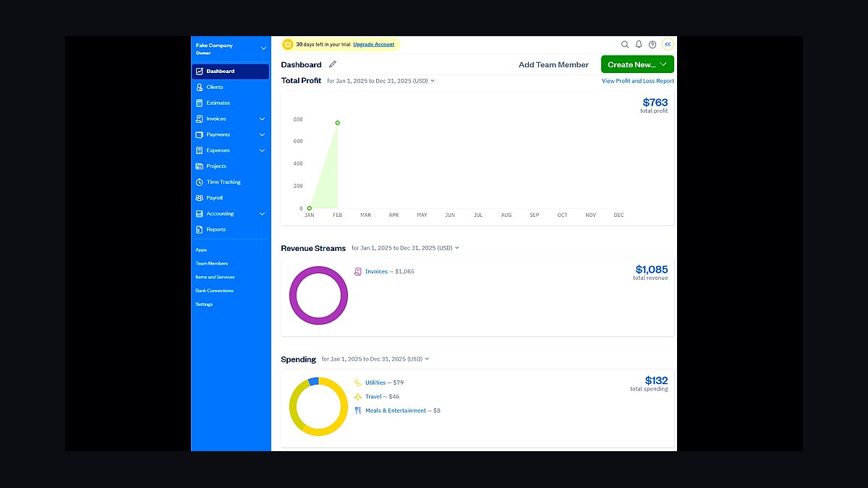Select the Expenses sidebar icon
The width and height of the screenshot is (868, 488).
[200, 150]
